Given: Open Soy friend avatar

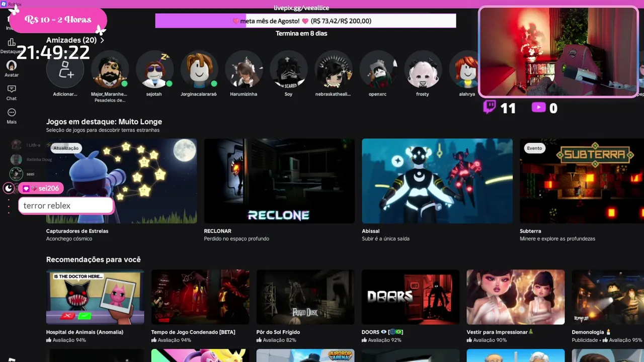Looking at the screenshot, I should tap(288, 69).
